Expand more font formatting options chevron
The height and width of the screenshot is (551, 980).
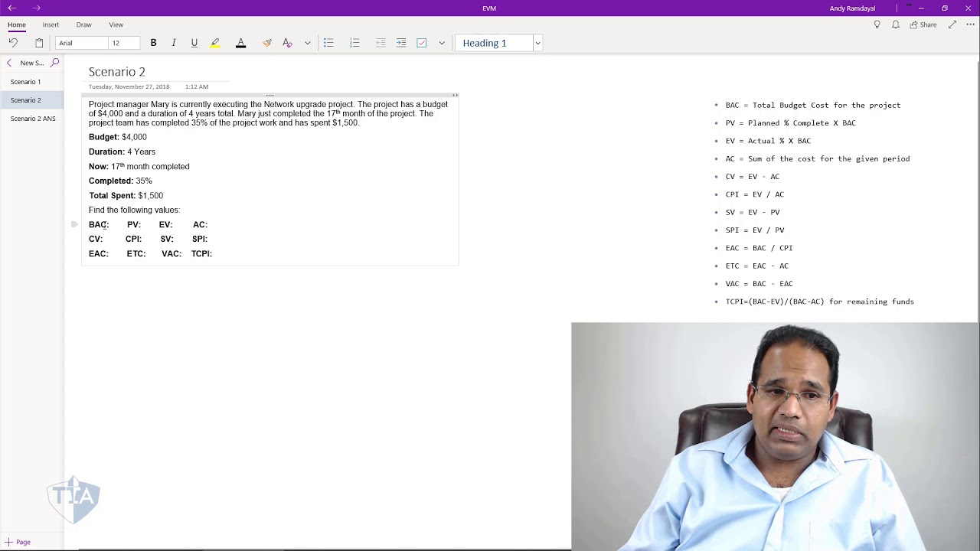(308, 43)
